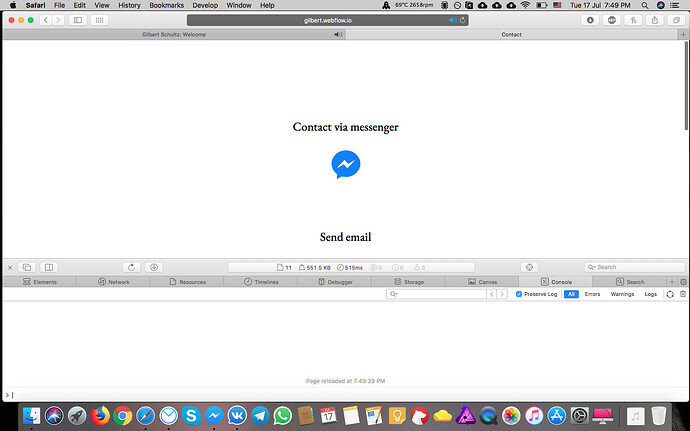Open the Wi-Fi status menu
Viewport: 690px width, 431px height.
tap(525, 5)
